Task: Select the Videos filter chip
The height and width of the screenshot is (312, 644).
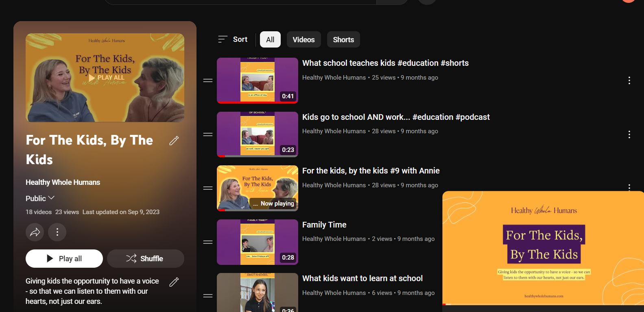Action: pos(303,39)
